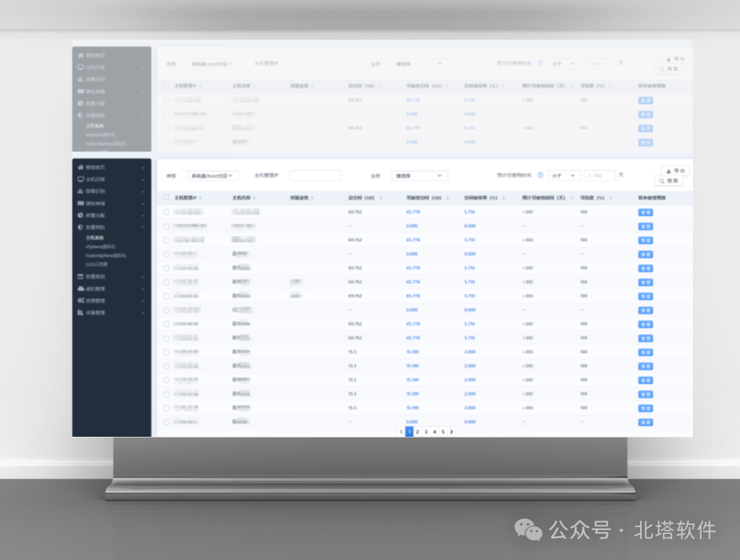Go to previous page arrow in pagination
This screenshot has width=740, height=560.
(x=401, y=432)
